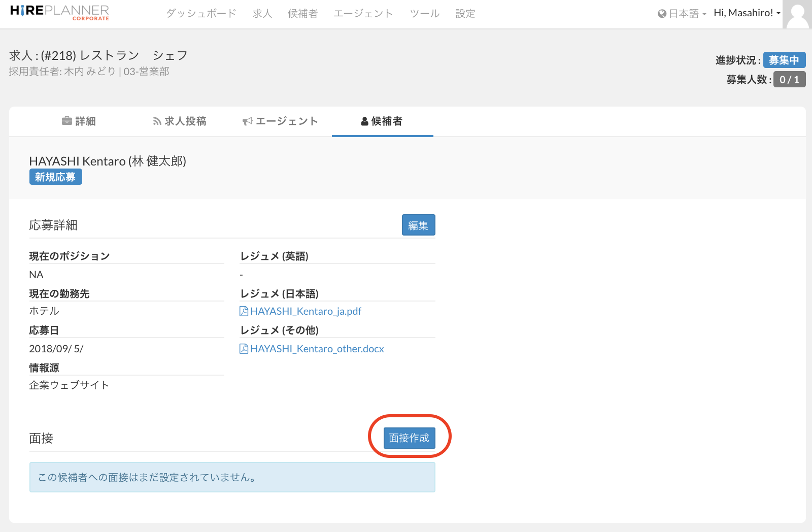Click the 編集 button for 応募詳細
Viewport: 812px width, 532px height.
418,225
